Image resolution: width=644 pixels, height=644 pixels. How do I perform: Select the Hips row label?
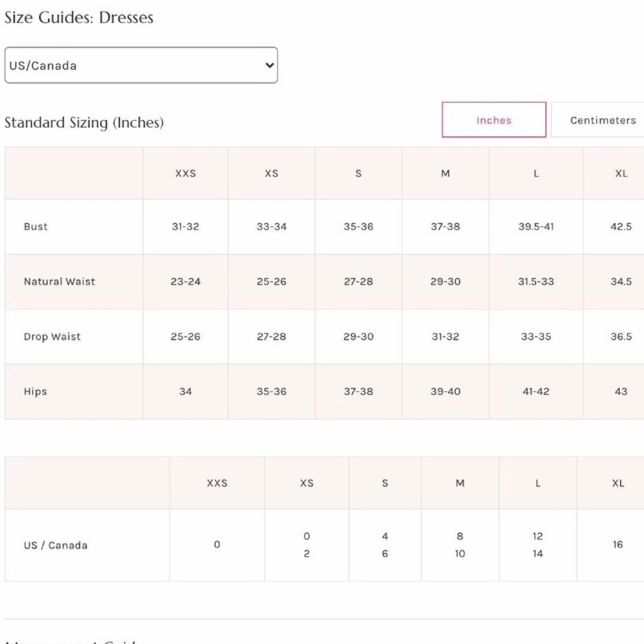coord(35,392)
